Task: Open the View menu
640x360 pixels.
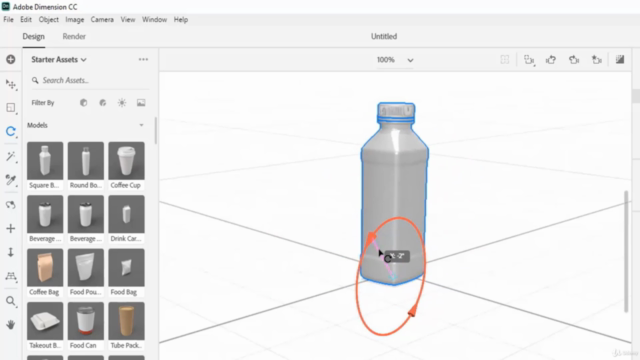Action: [x=128, y=20]
